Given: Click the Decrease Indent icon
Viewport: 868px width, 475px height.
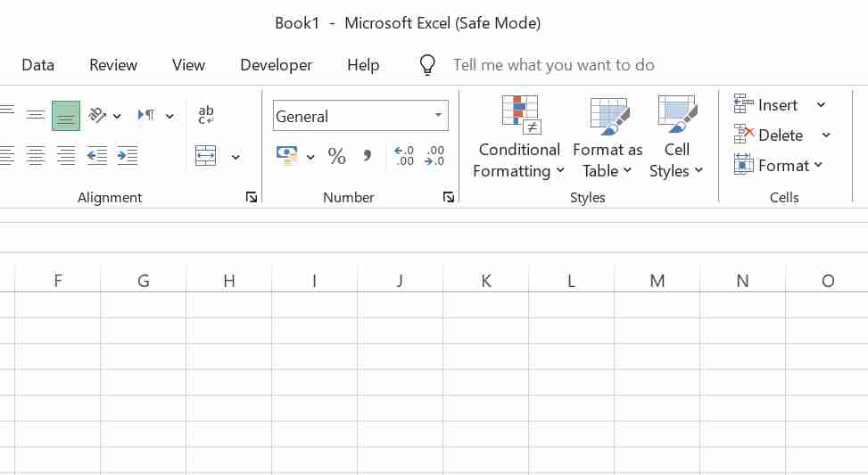Looking at the screenshot, I should pyautogui.click(x=97, y=155).
